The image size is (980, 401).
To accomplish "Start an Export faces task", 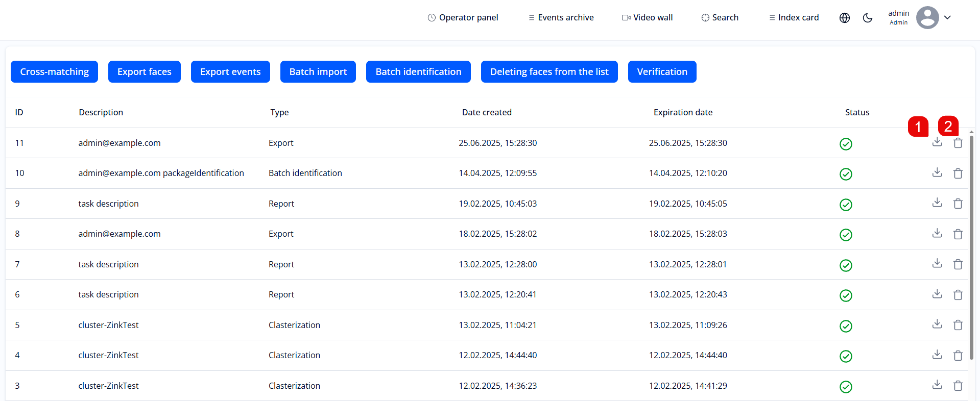I will tap(144, 72).
